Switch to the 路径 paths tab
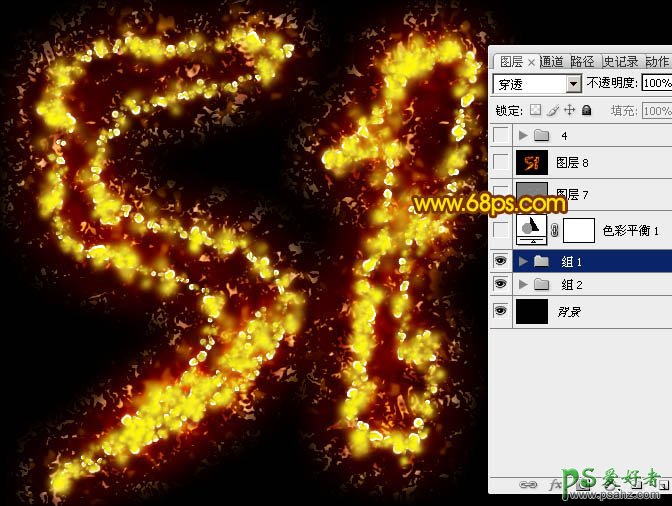This screenshot has width=672, height=506. pos(582,61)
